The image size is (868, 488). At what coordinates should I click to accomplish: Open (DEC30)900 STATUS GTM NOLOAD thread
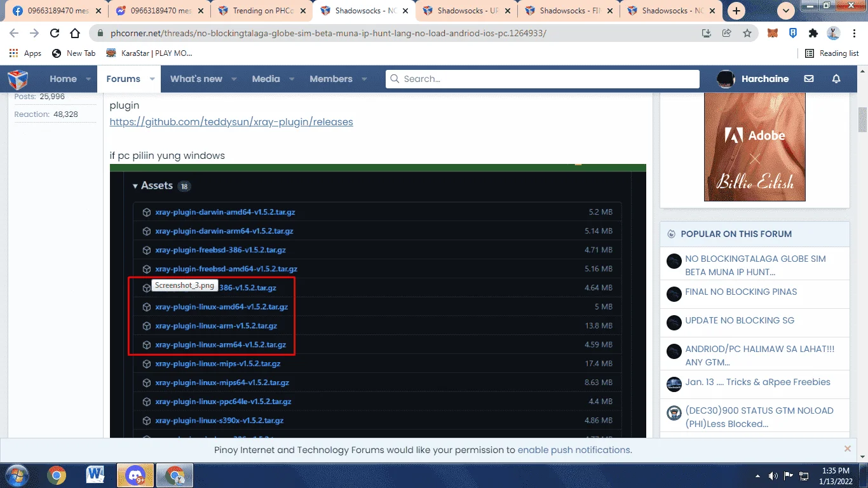click(x=759, y=417)
